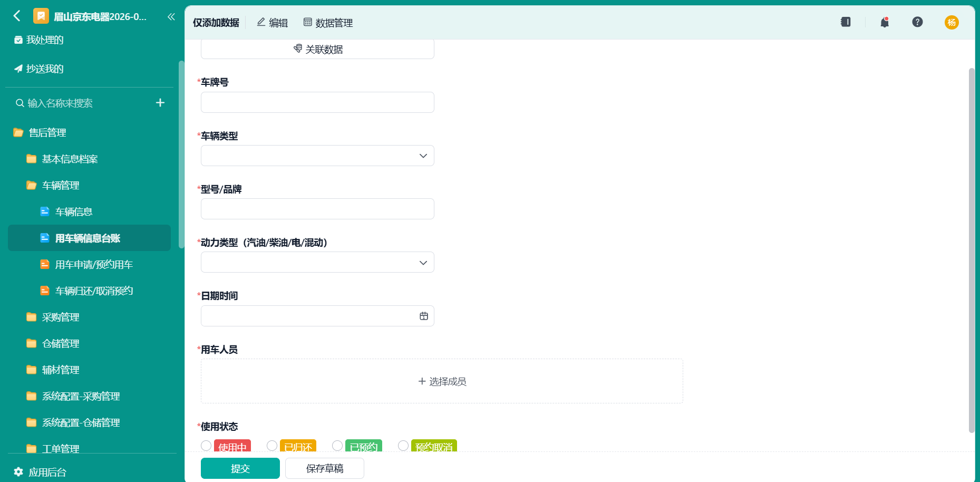The width and height of the screenshot is (980, 482).
Task: Click the 采购管理 folder icon
Action: coord(32,317)
